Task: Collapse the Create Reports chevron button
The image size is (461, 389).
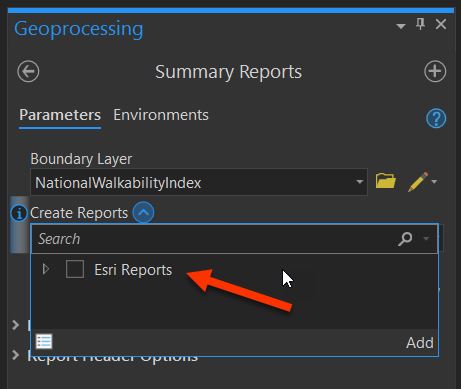Action: click(x=143, y=212)
